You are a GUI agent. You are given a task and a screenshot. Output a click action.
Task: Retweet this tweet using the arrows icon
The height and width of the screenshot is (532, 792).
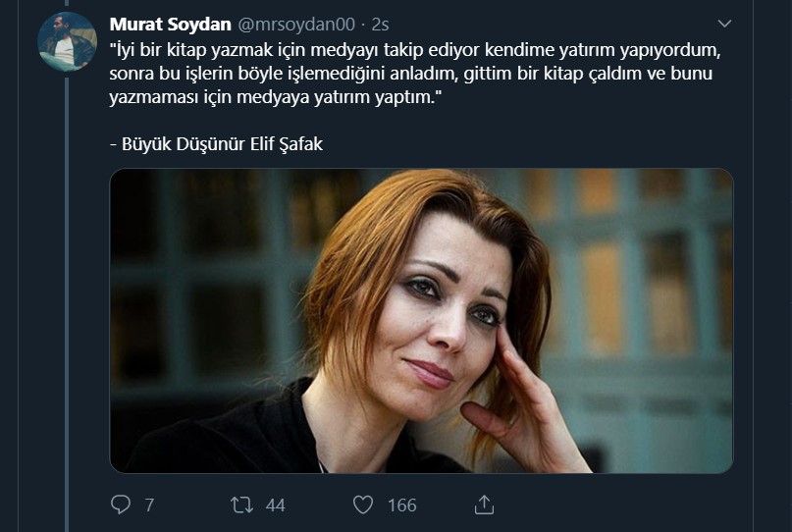tap(242, 505)
